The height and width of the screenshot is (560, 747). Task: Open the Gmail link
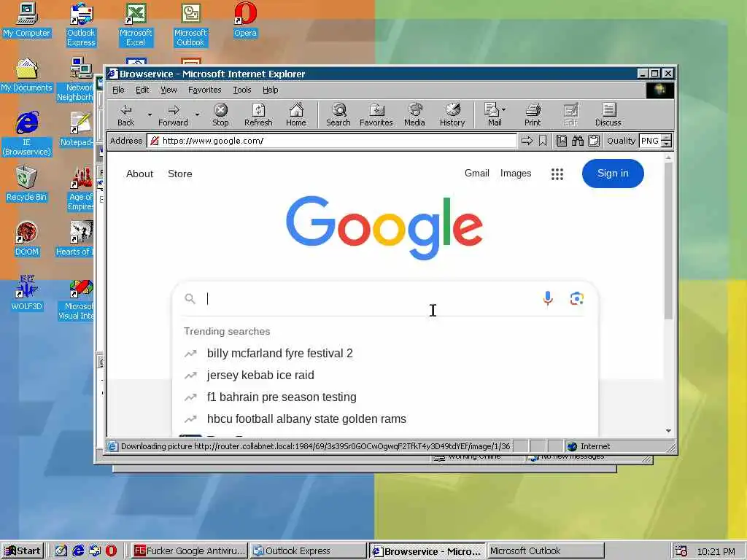pos(477,174)
